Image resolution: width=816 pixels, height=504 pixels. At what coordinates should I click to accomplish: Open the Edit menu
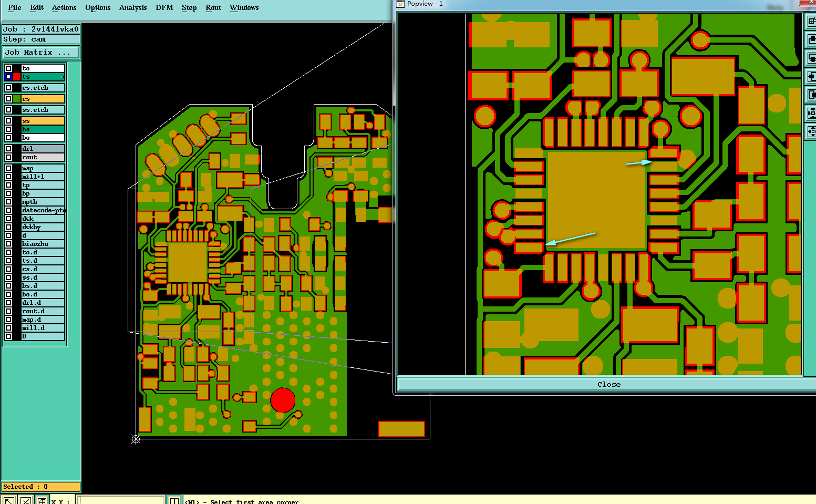37,7
